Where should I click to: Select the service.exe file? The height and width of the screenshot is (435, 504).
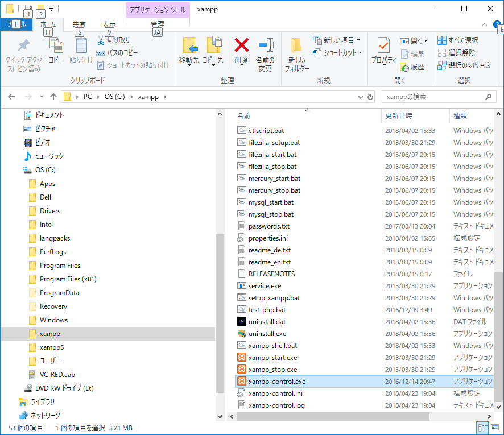pos(265,286)
